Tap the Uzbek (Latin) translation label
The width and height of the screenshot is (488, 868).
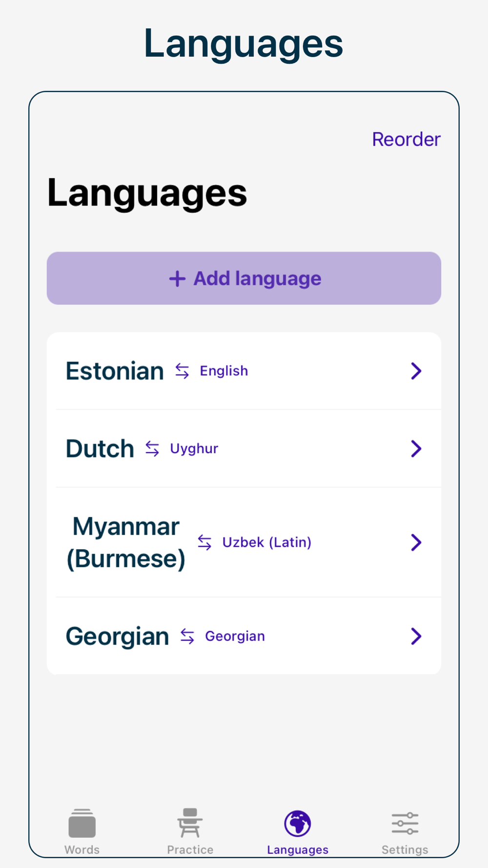click(266, 542)
